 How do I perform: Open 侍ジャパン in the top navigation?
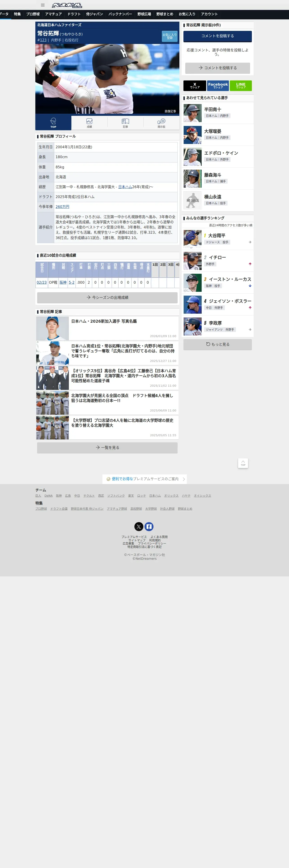point(95,14)
